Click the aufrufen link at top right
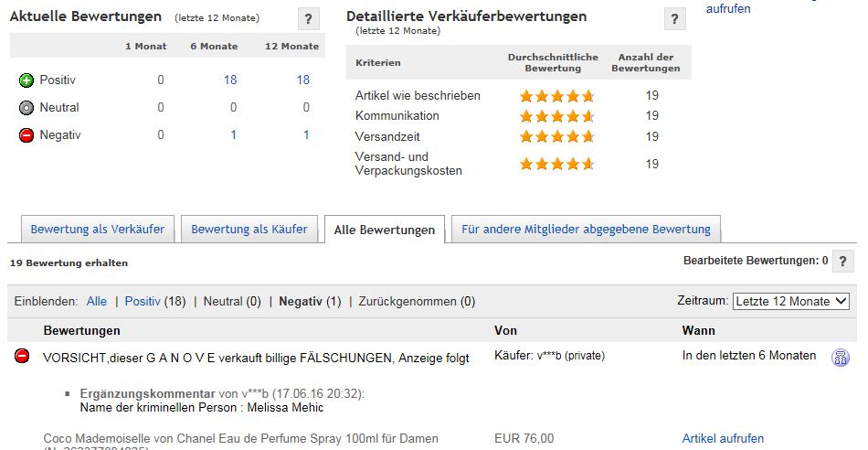 click(728, 9)
